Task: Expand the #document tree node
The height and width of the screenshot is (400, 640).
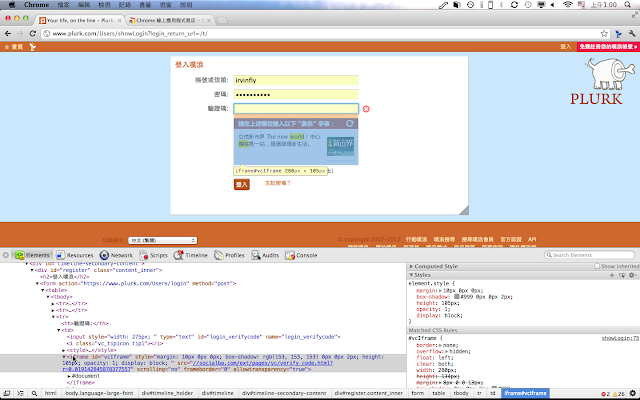Action: click(x=69, y=375)
